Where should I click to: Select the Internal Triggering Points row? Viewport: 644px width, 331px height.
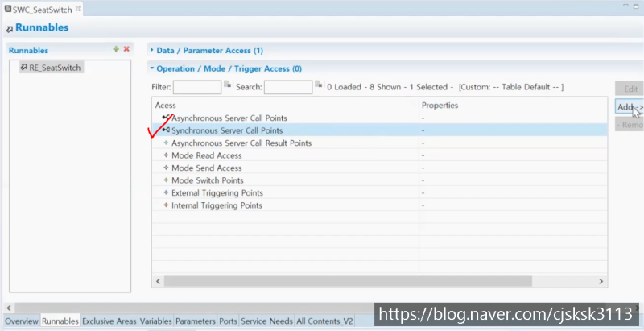click(x=379, y=205)
